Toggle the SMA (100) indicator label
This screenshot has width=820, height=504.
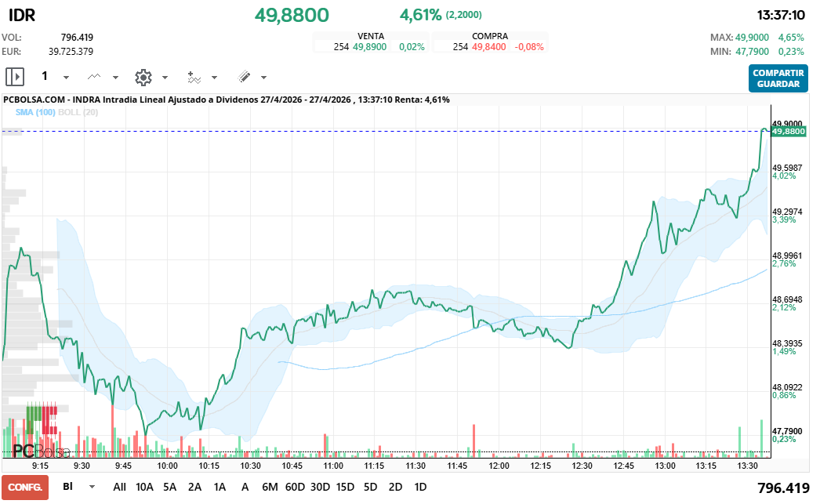(35, 112)
